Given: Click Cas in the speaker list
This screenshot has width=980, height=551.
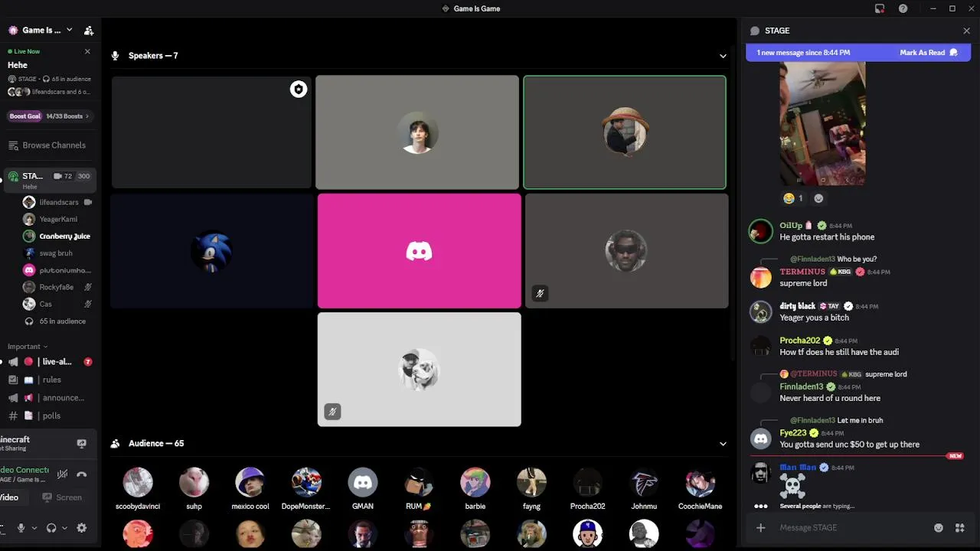Looking at the screenshot, I should (x=57, y=304).
